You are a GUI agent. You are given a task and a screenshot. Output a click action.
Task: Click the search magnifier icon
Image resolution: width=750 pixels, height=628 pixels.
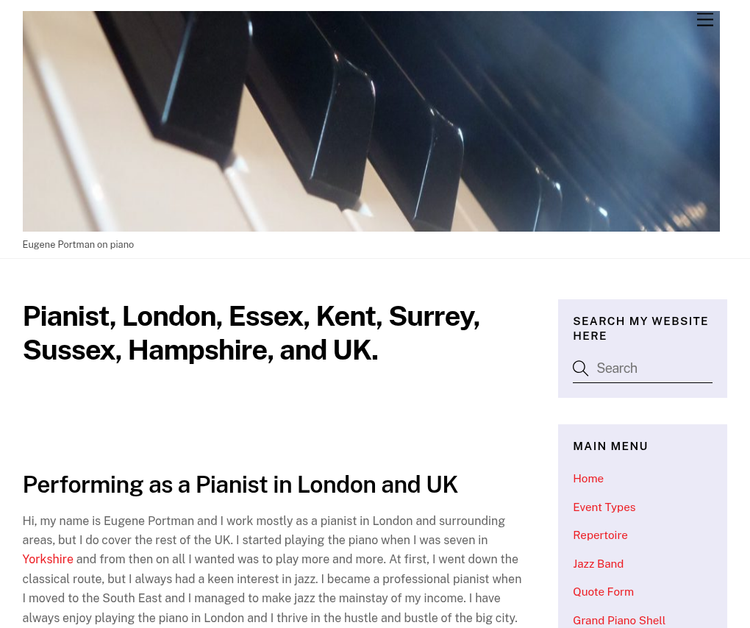[x=580, y=368]
